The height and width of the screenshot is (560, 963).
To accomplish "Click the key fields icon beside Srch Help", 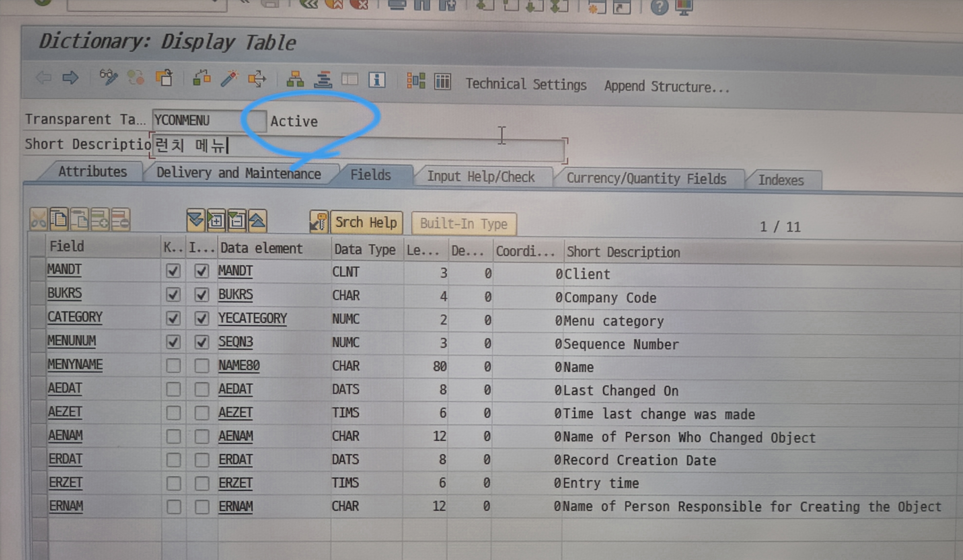I will pos(319,222).
